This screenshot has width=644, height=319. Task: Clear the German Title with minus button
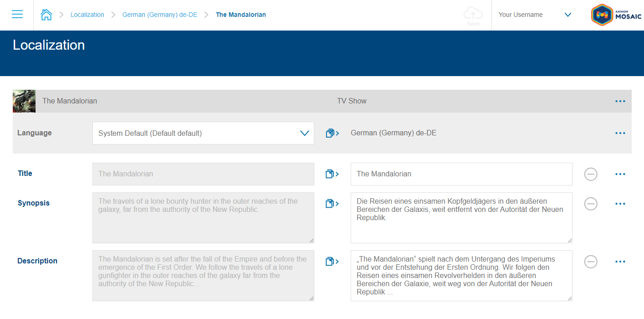pyautogui.click(x=591, y=174)
